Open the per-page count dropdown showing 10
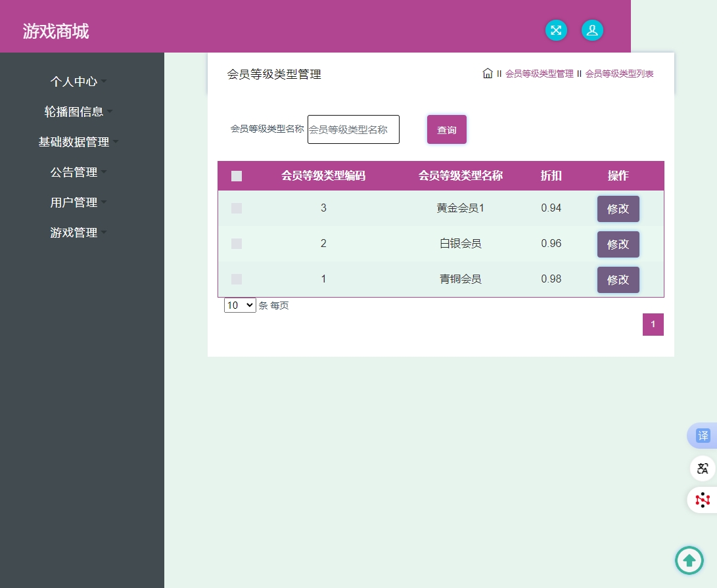Image resolution: width=717 pixels, height=588 pixels. click(x=240, y=305)
